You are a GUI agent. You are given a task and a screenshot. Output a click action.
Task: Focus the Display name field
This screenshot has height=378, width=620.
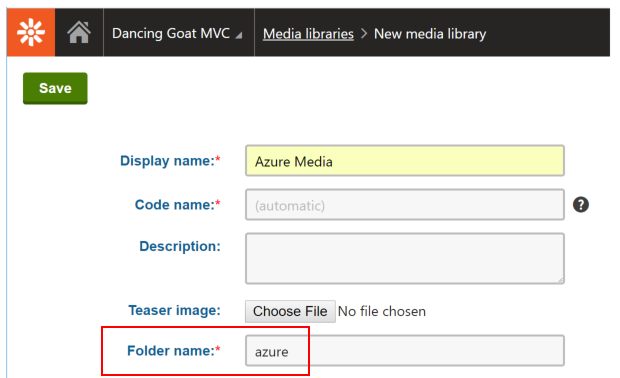pos(405,161)
